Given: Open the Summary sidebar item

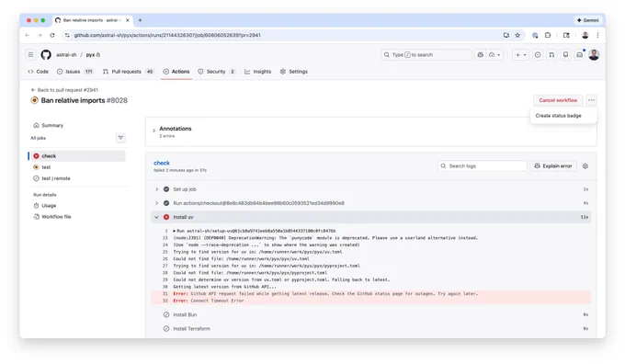Looking at the screenshot, I should tap(48, 125).
